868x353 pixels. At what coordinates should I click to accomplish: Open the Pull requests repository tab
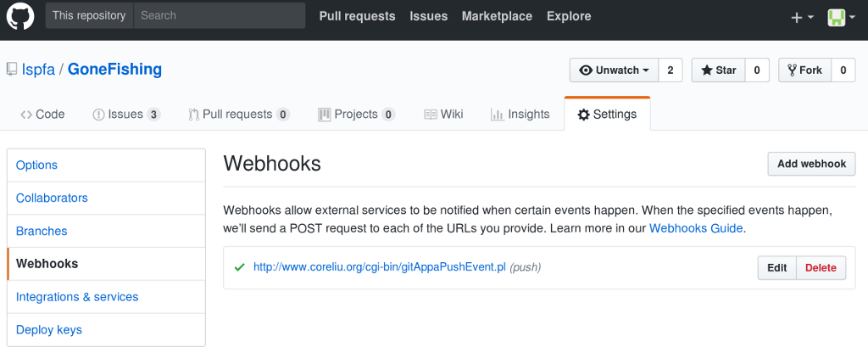239,115
